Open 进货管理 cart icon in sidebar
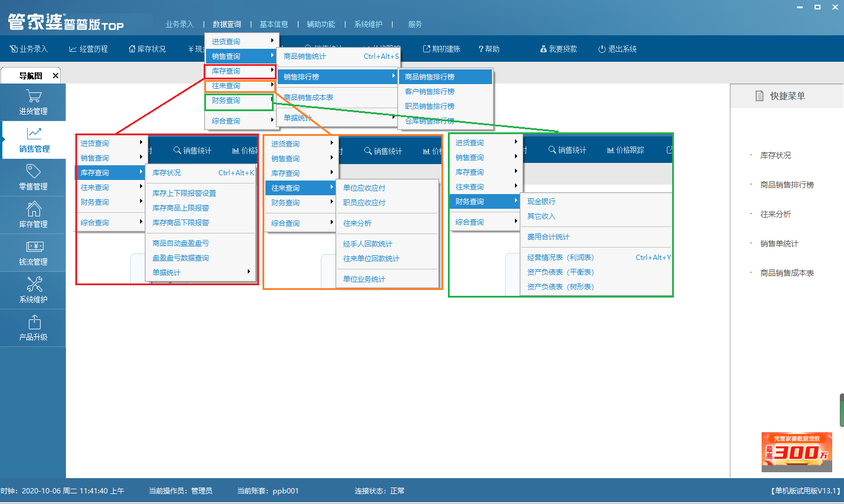This screenshot has width=844, height=504. tap(34, 96)
